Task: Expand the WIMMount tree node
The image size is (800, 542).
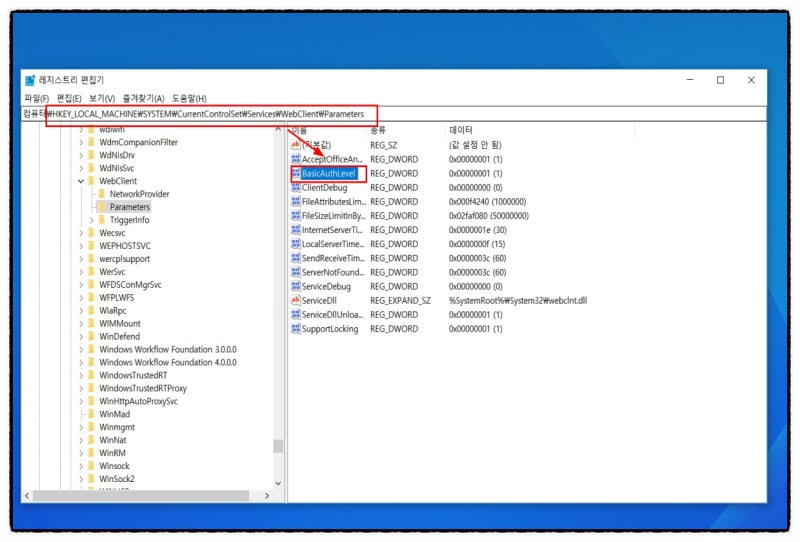Action: point(81,324)
